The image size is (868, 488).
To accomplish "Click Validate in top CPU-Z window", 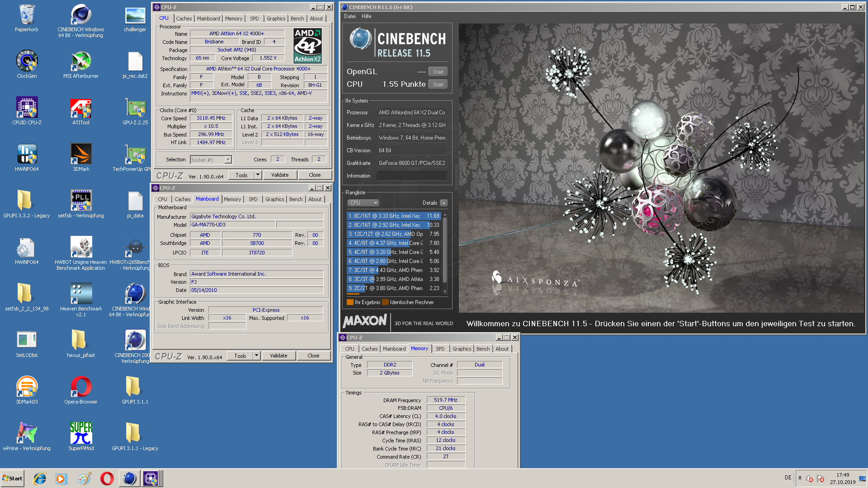I will (280, 175).
